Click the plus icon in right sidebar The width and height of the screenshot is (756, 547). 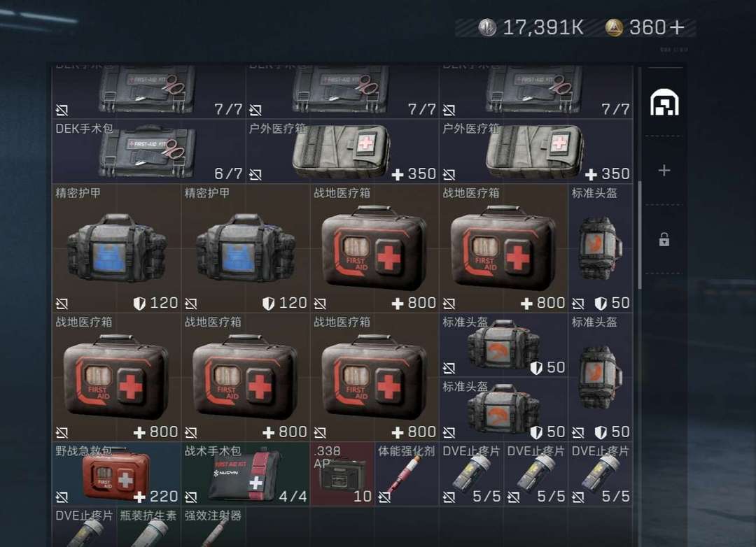664,170
